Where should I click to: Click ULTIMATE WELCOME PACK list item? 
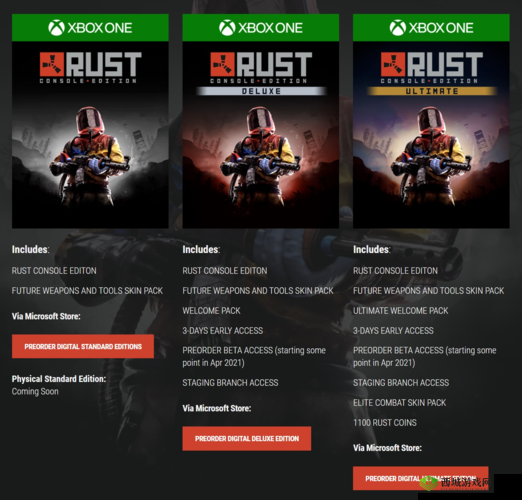pos(400,311)
